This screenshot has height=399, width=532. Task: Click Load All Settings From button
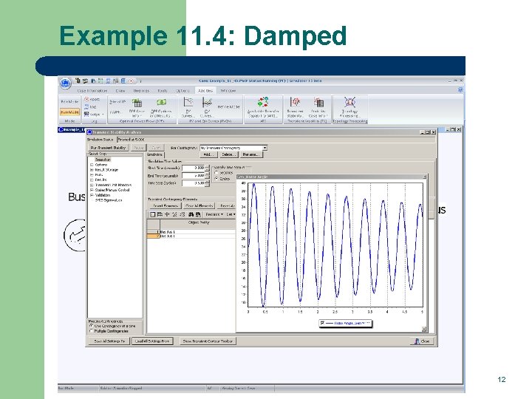pos(152,341)
